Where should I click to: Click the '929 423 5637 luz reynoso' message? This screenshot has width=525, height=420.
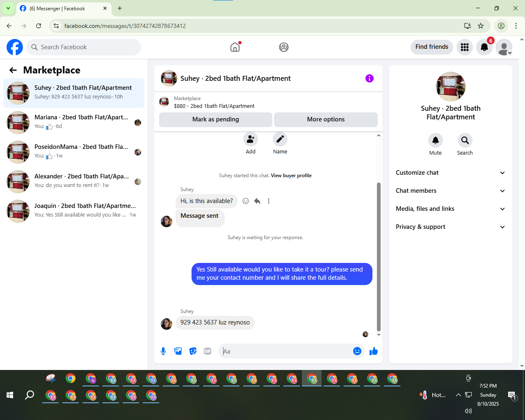(215, 322)
